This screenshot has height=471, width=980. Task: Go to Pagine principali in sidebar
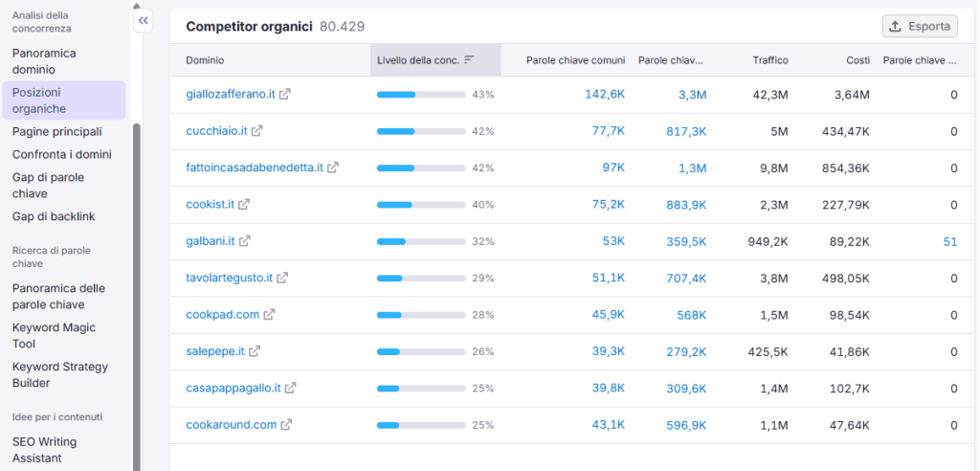56,131
